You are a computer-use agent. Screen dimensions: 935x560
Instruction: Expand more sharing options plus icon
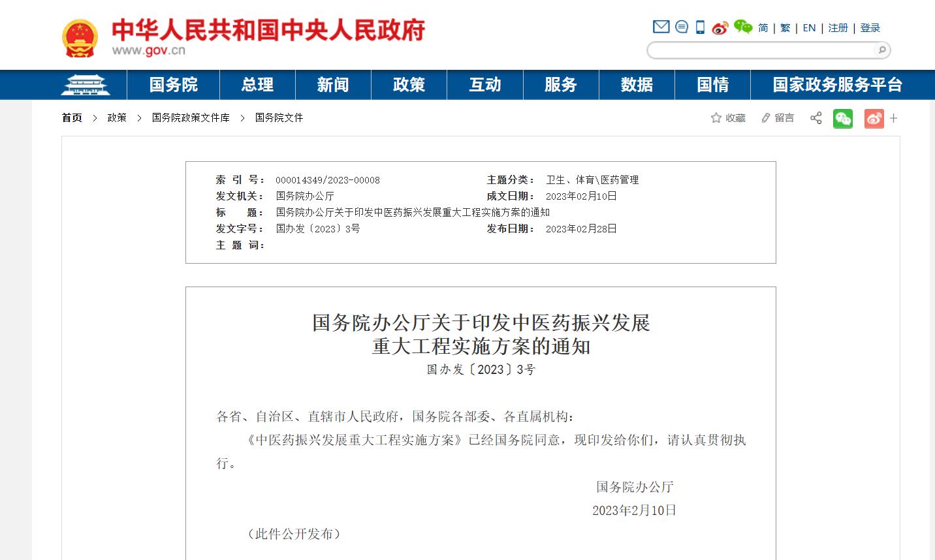point(893,118)
